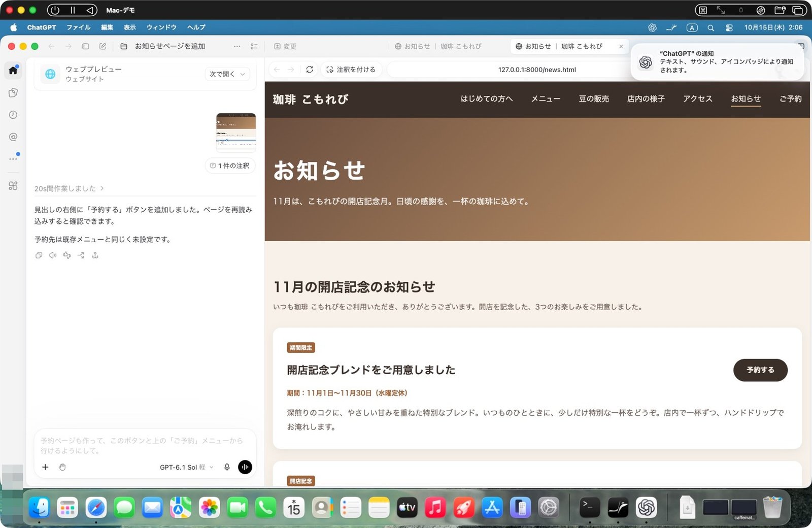Focus the chat message input field

(145, 445)
